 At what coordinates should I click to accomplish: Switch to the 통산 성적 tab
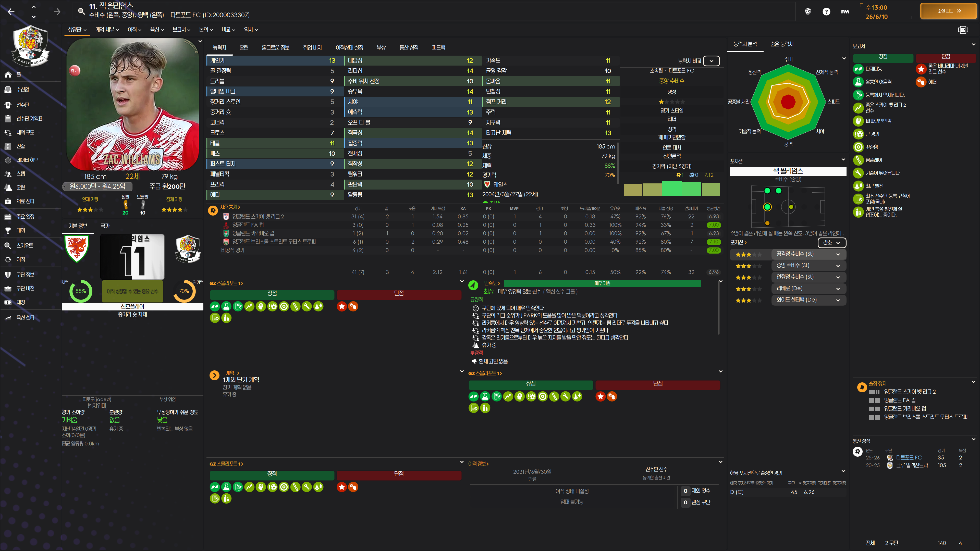(x=409, y=47)
